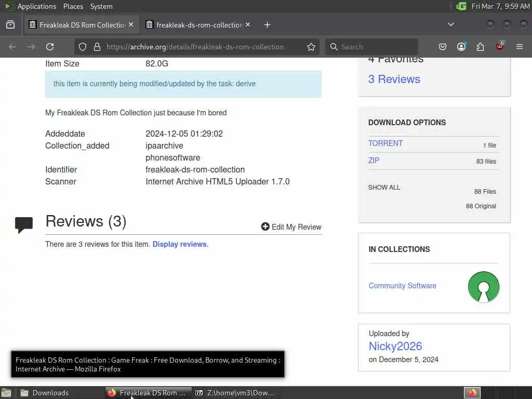
Task: Open the Applications menu
Action: pyautogui.click(x=37, y=6)
